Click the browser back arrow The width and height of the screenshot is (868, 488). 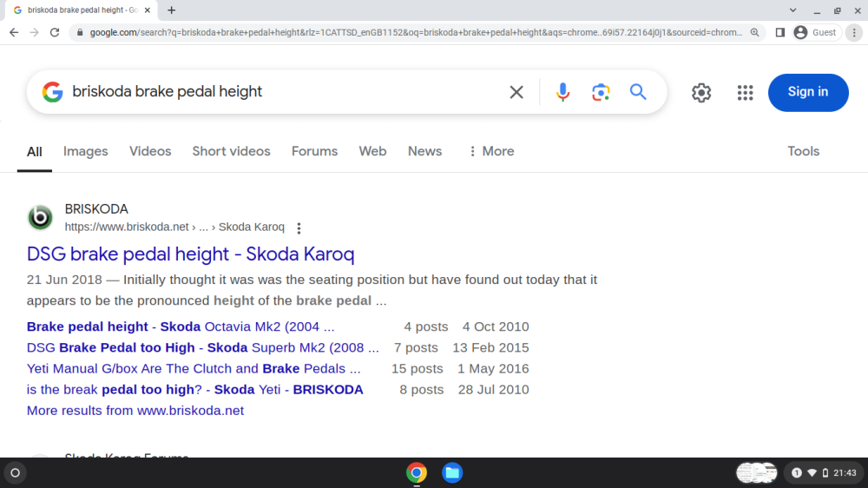click(14, 33)
